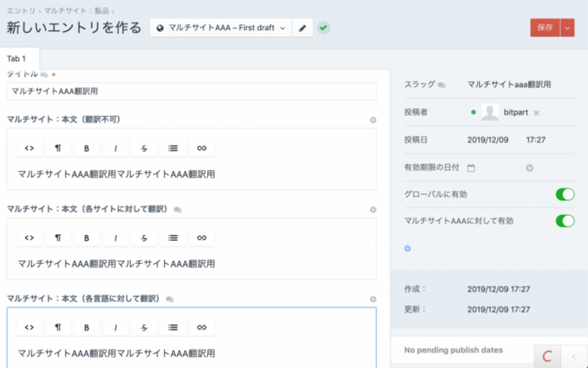This screenshot has width=588, height=368.
Task: Open the expiry date calendar picker
Action: (x=471, y=167)
